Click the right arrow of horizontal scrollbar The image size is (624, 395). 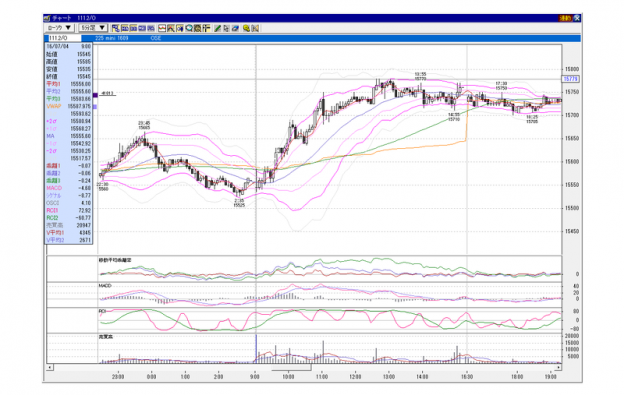(559, 367)
